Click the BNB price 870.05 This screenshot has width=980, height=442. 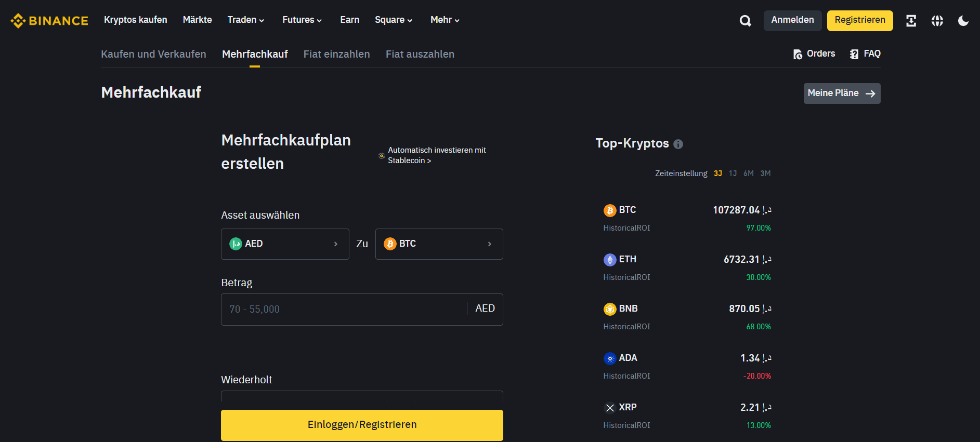[750, 309]
